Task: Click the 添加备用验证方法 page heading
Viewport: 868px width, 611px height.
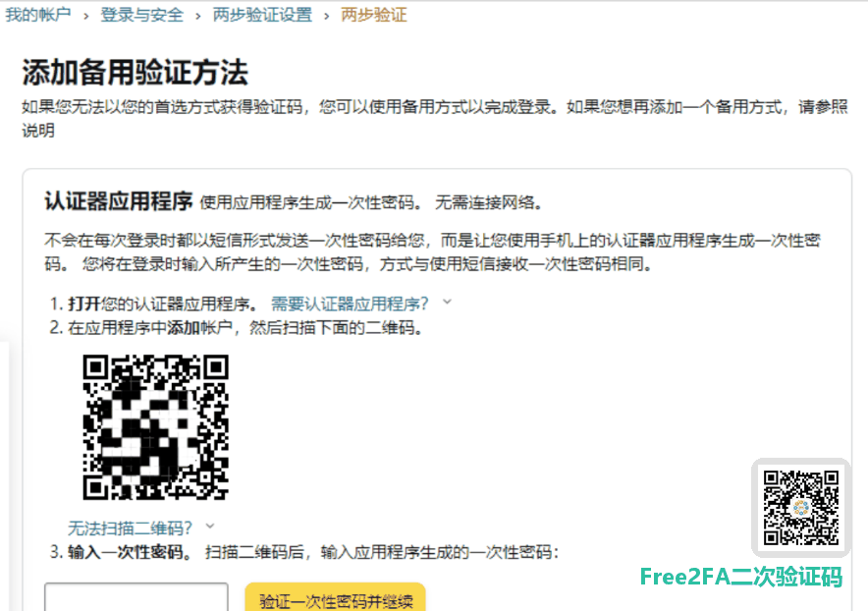Action: tap(136, 73)
